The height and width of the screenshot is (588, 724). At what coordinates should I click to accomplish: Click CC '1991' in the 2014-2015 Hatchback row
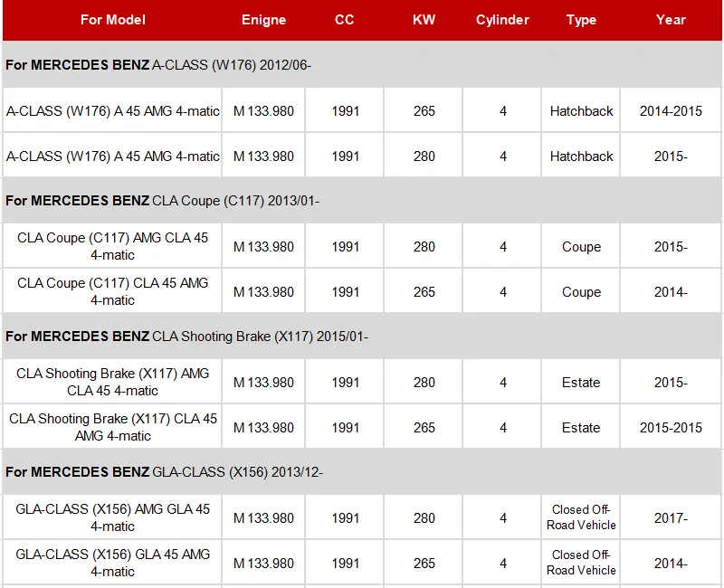(x=345, y=110)
